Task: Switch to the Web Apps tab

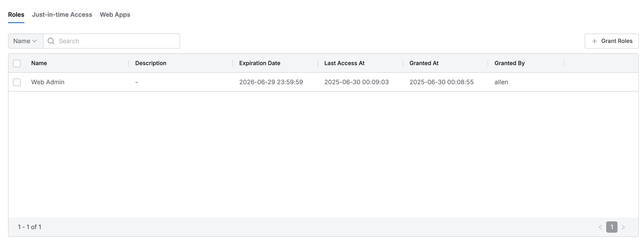Action: coord(115,15)
